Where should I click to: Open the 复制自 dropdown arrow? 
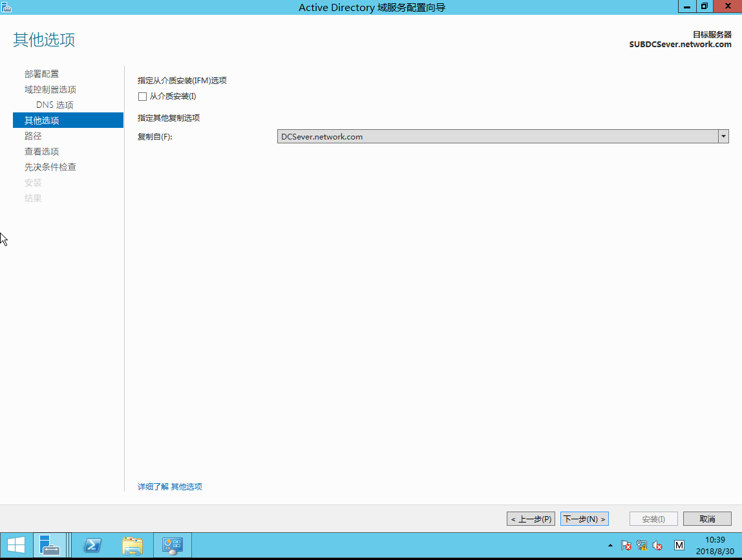(723, 137)
